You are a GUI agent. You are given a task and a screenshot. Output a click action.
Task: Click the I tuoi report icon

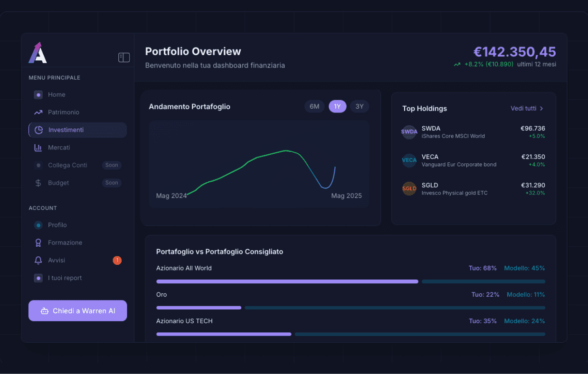click(38, 278)
